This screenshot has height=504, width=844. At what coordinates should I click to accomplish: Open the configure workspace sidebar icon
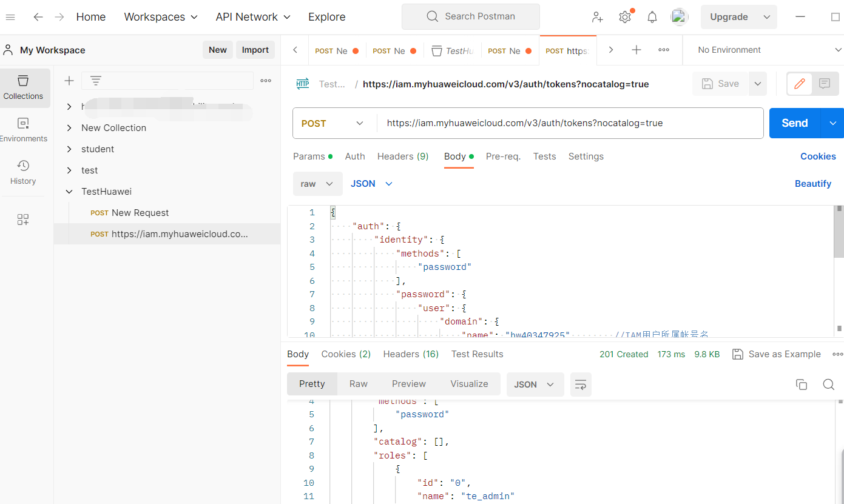click(x=23, y=220)
